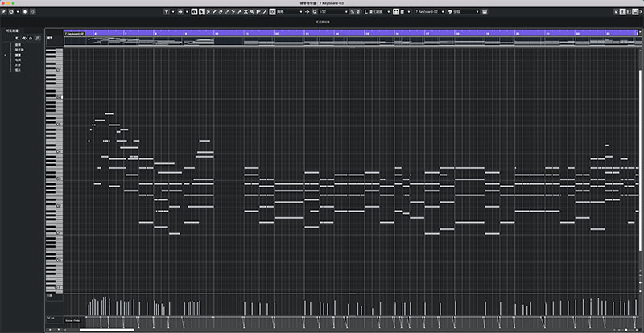Open the nudge palette dropdown arrow

pos(187,12)
